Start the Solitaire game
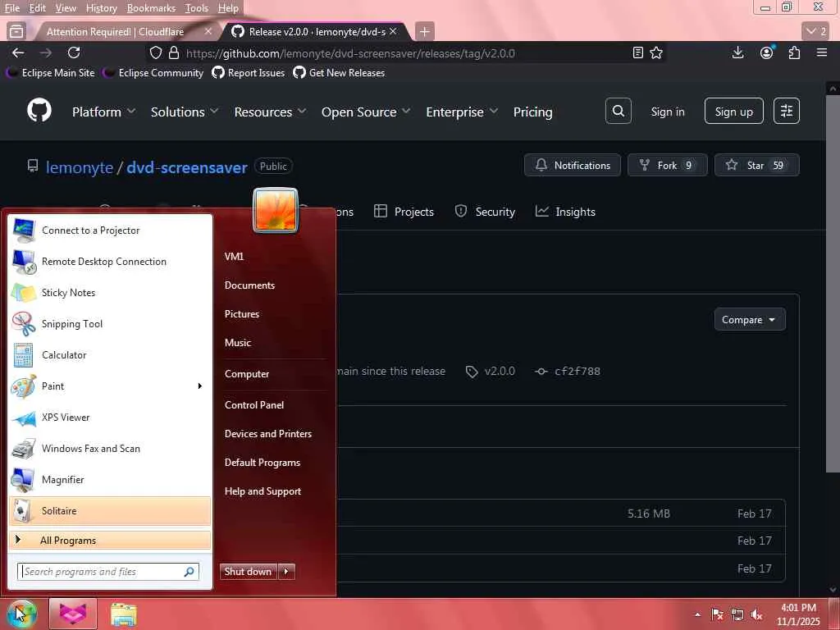Screen dimensions: 840x630 click(110, 510)
